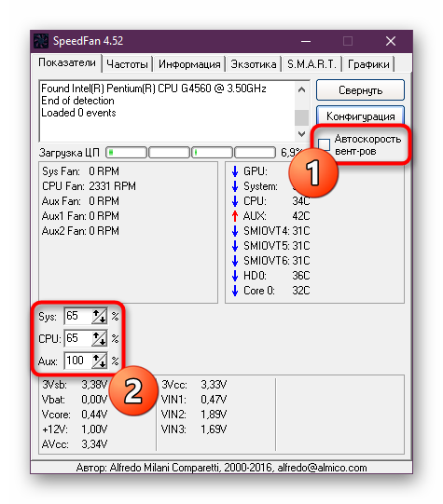443x504 pixels.
Task: Click the log scrollbar up arrow
Action: (301, 89)
